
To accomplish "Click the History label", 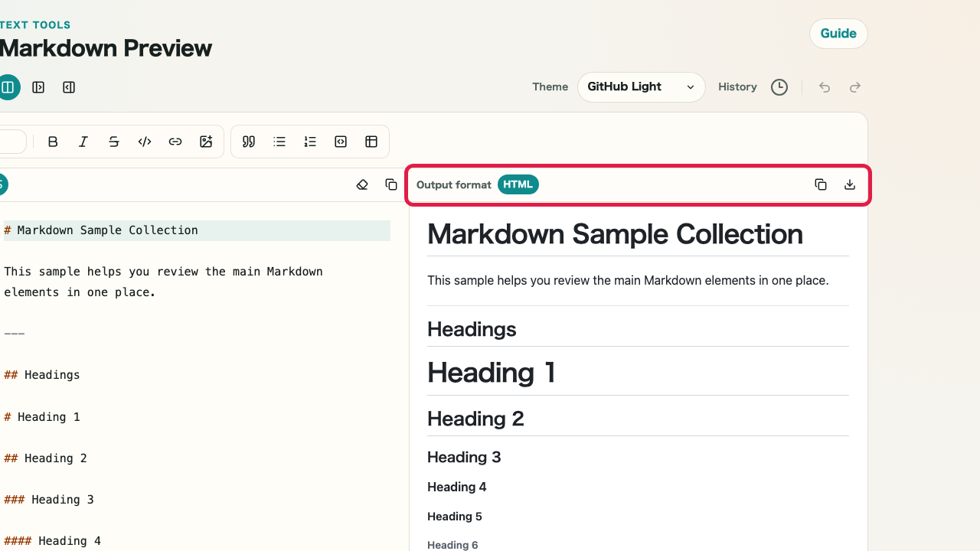I will [737, 87].
